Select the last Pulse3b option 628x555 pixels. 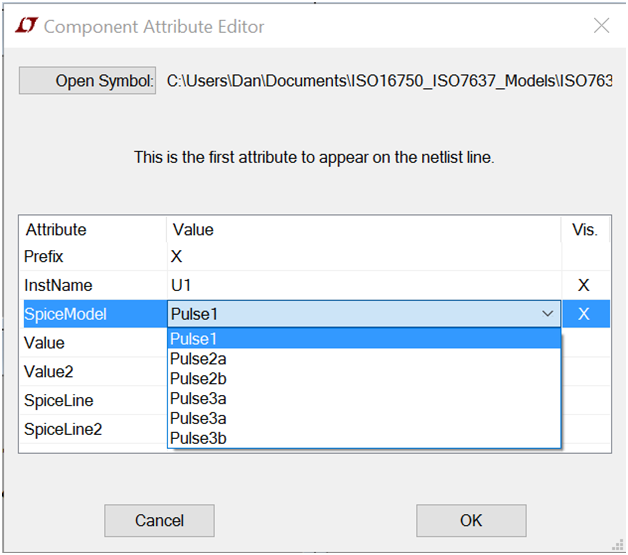click(x=364, y=438)
